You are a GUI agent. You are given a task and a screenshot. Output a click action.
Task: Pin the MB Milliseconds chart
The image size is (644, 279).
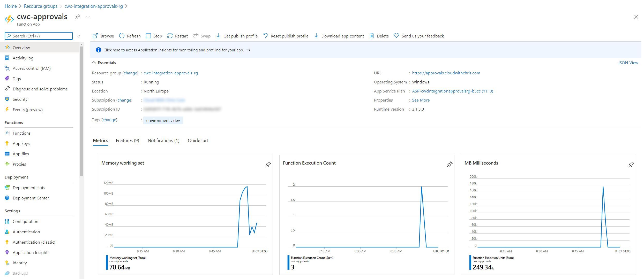[x=631, y=164]
